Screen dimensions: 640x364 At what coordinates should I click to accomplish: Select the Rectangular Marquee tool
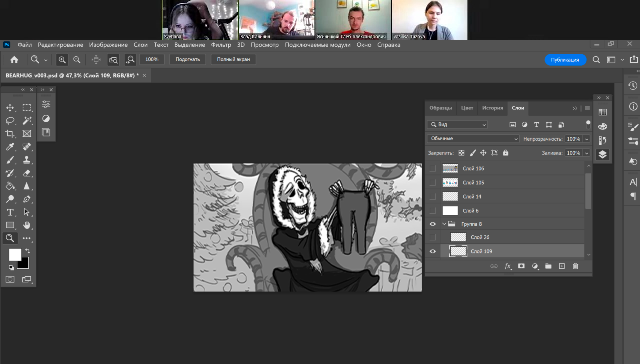click(27, 108)
